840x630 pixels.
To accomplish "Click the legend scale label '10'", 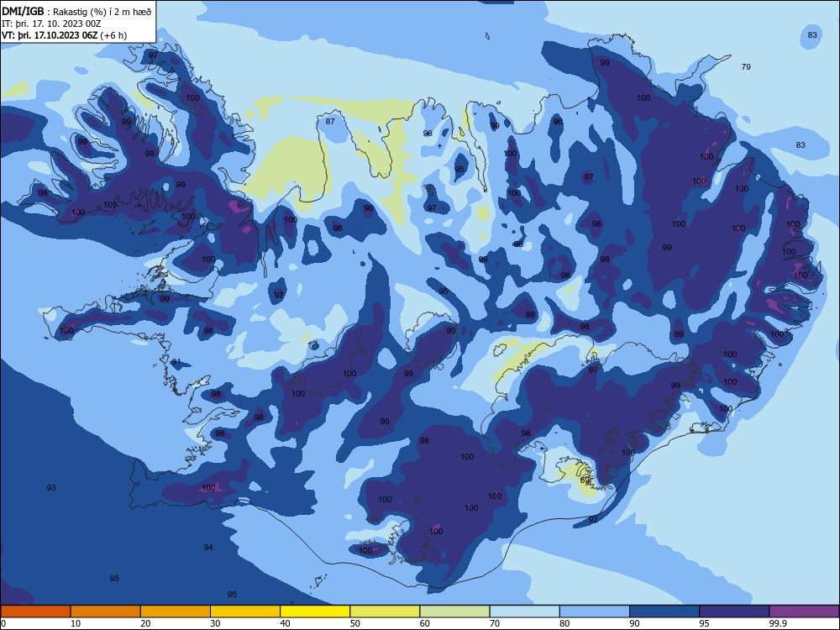I will click(x=76, y=623).
